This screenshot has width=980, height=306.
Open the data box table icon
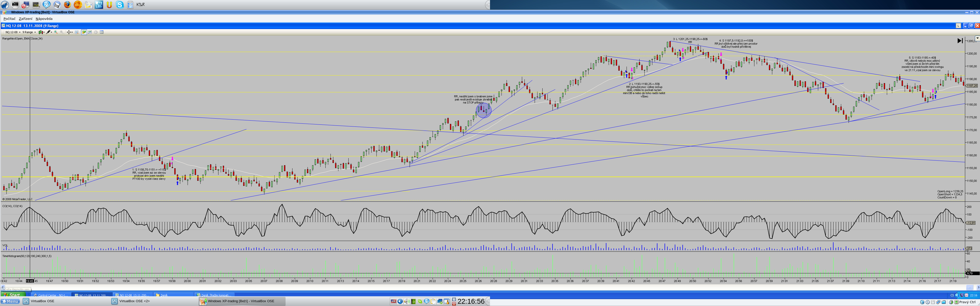point(102,32)
